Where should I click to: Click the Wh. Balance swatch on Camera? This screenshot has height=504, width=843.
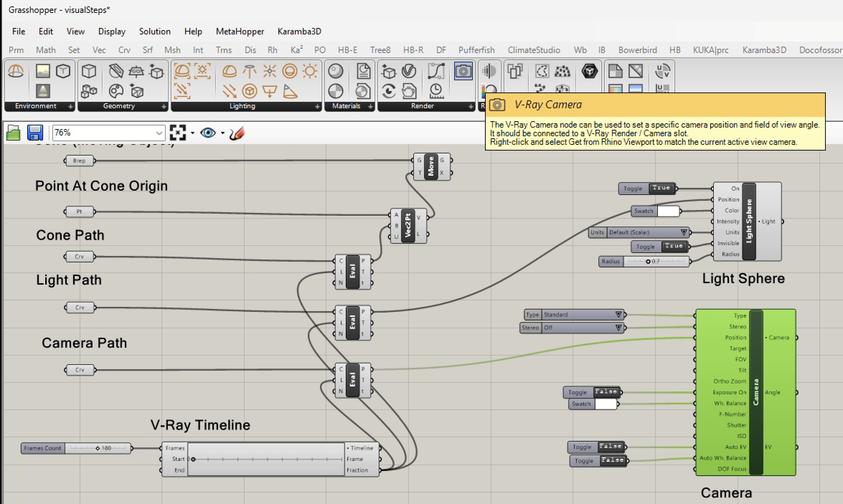606,404
